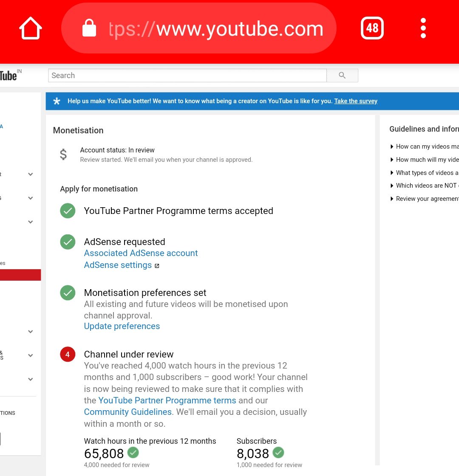Viewport: 459px width, 476px height.
Task: Expand 'Which videos are NOT' guideline
Action: (425, 186)
